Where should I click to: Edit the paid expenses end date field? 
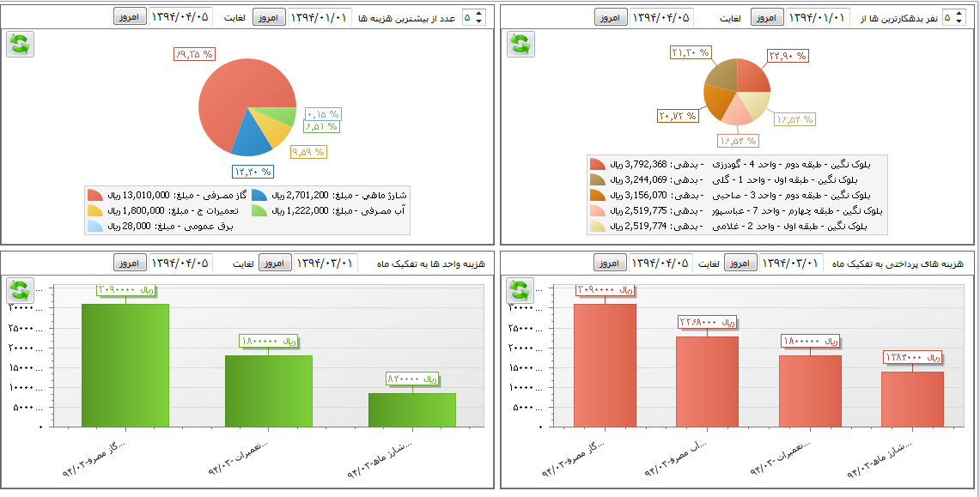661,263
